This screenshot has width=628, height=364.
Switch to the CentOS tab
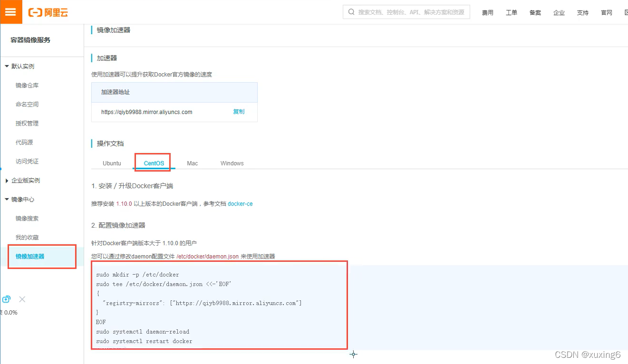point(154,163)
